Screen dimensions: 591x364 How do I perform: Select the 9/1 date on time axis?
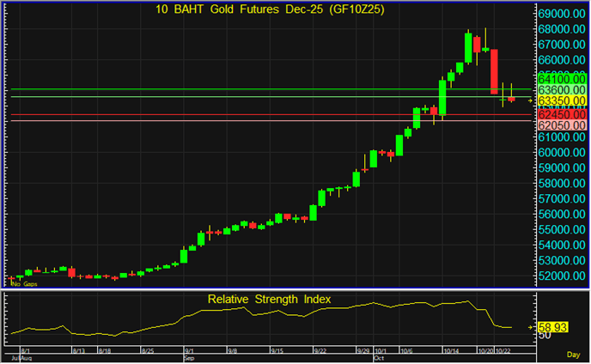coord(190,351)
